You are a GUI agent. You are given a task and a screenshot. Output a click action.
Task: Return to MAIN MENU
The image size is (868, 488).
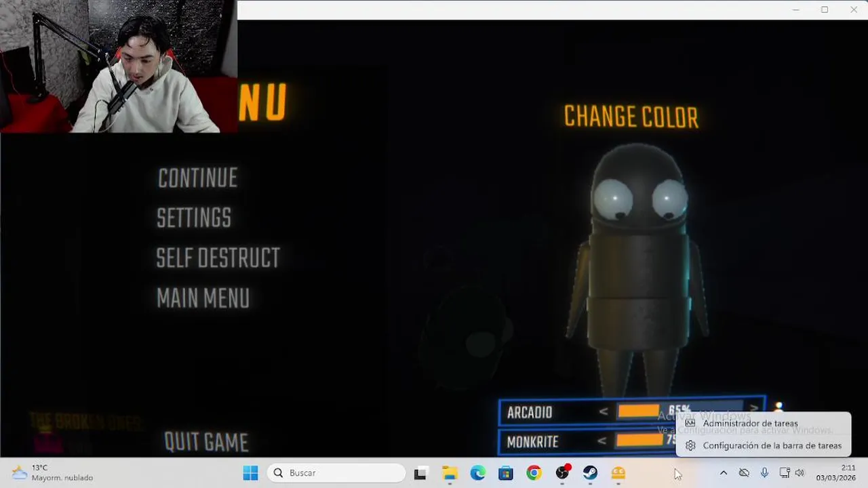(203, 298)
